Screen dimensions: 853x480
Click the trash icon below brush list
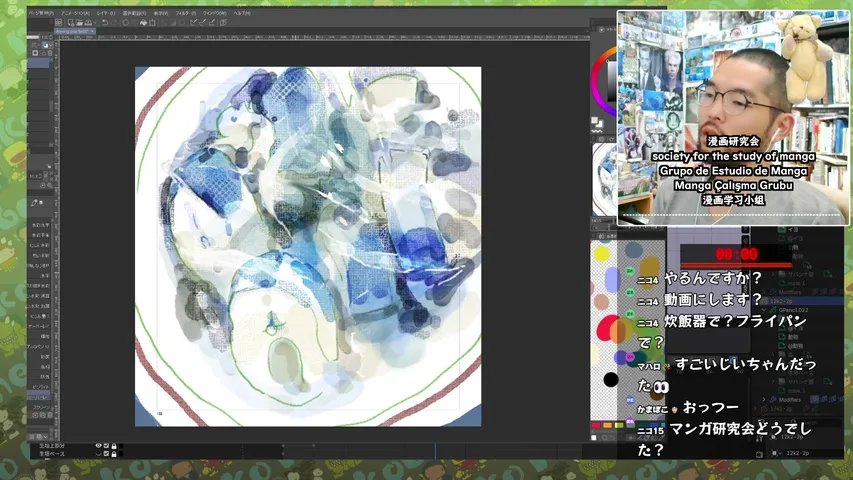tap(50, 415)
